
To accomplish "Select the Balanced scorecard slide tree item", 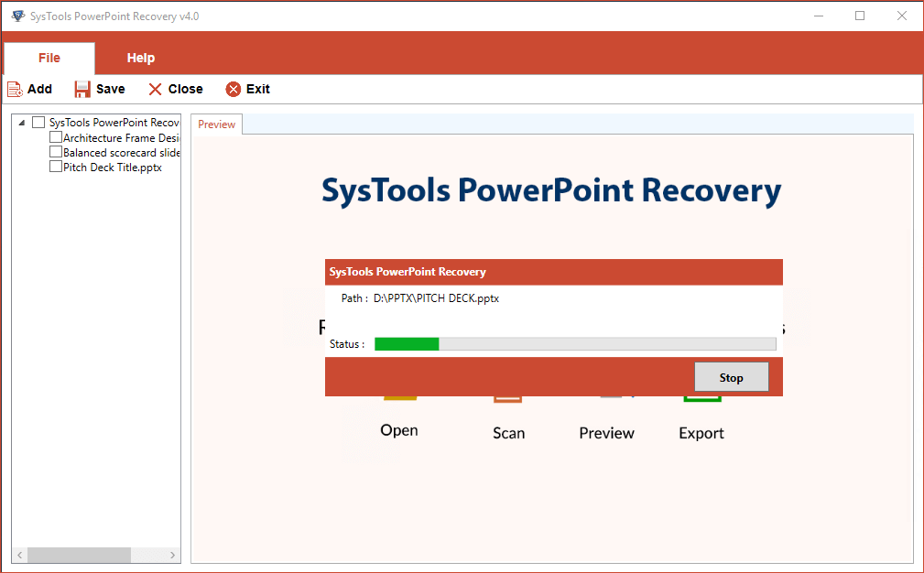I will pos(122,153).
